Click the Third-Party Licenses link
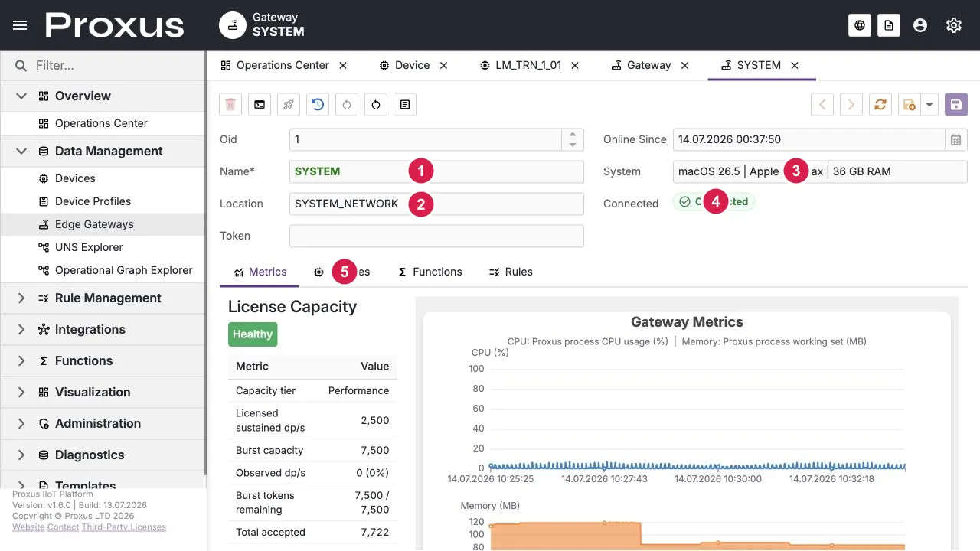 click(x=124, y=527)
